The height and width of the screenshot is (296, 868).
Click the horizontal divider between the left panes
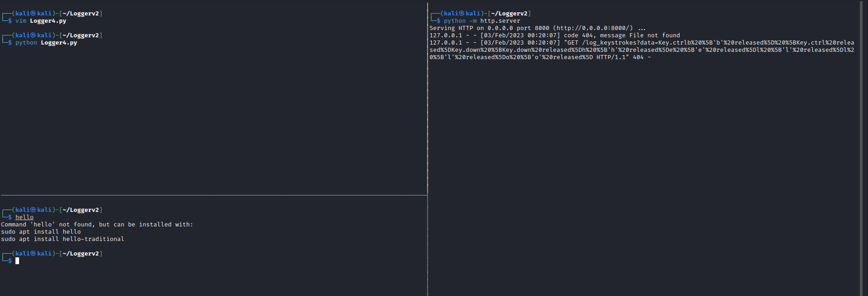coord(213,196)
